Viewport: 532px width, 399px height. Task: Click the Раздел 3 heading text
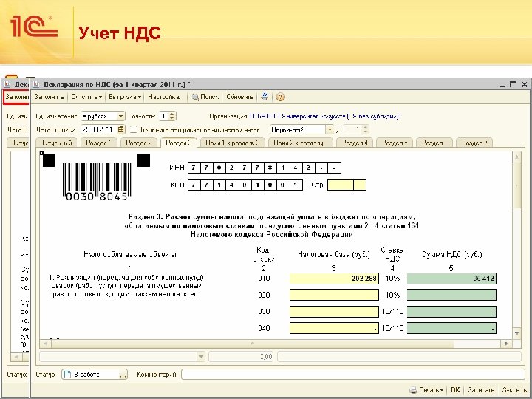click(x=271, y=225)
